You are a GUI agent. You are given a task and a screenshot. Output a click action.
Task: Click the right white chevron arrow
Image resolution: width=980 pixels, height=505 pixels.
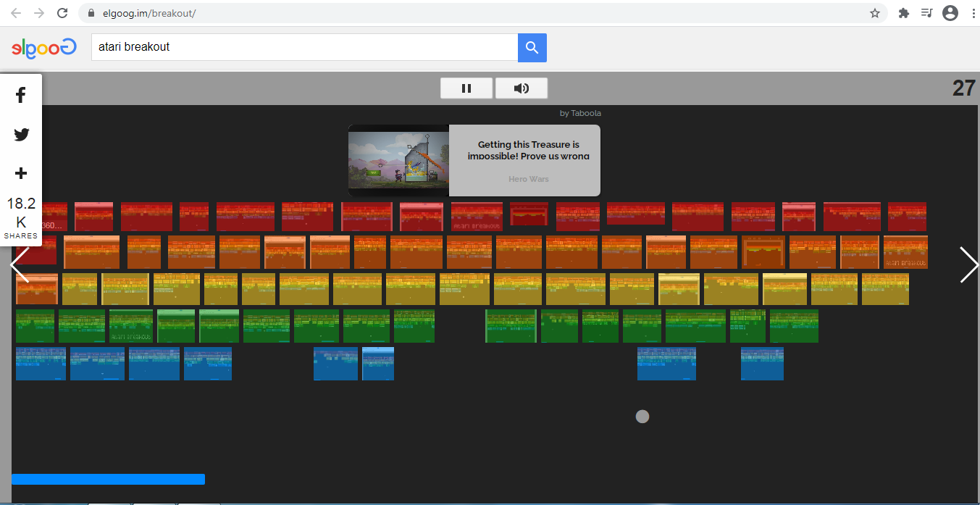(969, 264)
